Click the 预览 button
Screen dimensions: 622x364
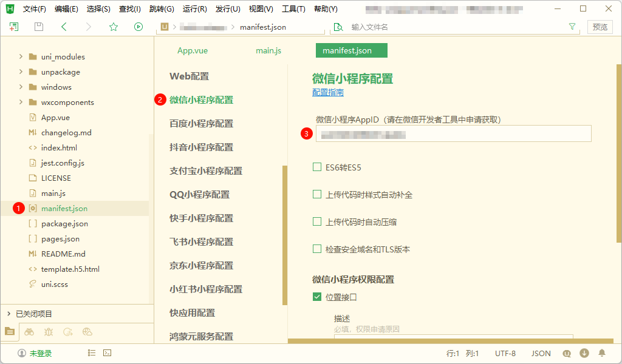tap(600, 27)
